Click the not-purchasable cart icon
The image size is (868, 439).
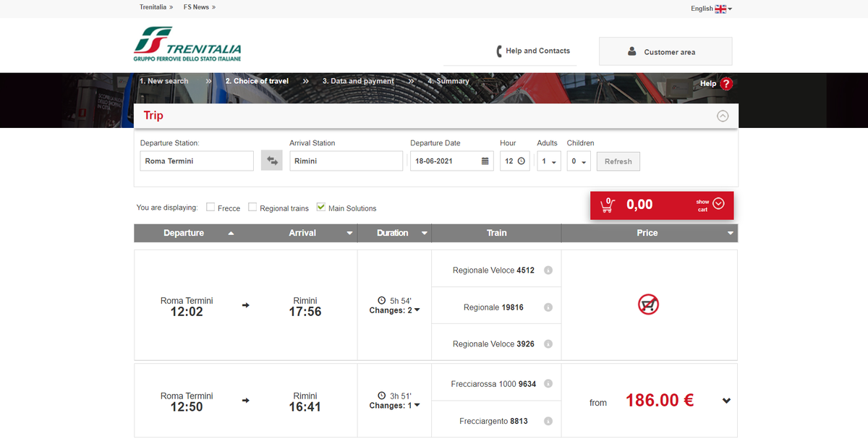click(x=648, y=305)
